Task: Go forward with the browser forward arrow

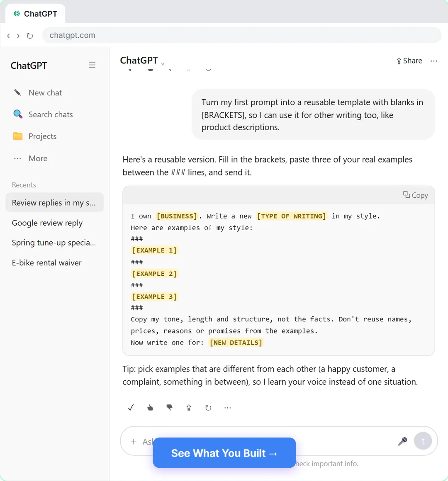Action: pos(18,36)
